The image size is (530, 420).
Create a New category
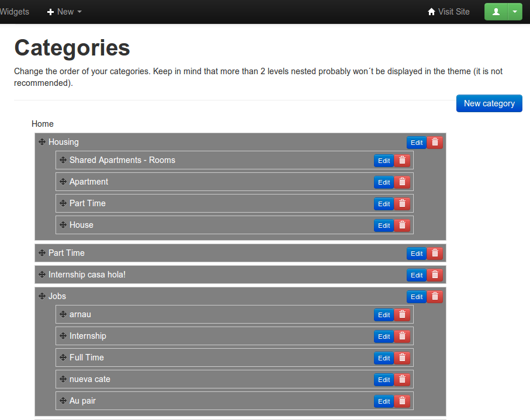click(x=489, y=103)
